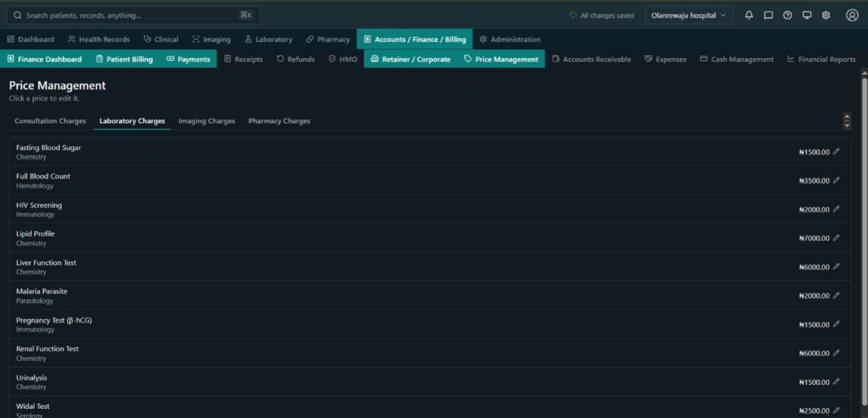
Task: Edit HIV Screening price pencil
Action: [x=836, y=209]
